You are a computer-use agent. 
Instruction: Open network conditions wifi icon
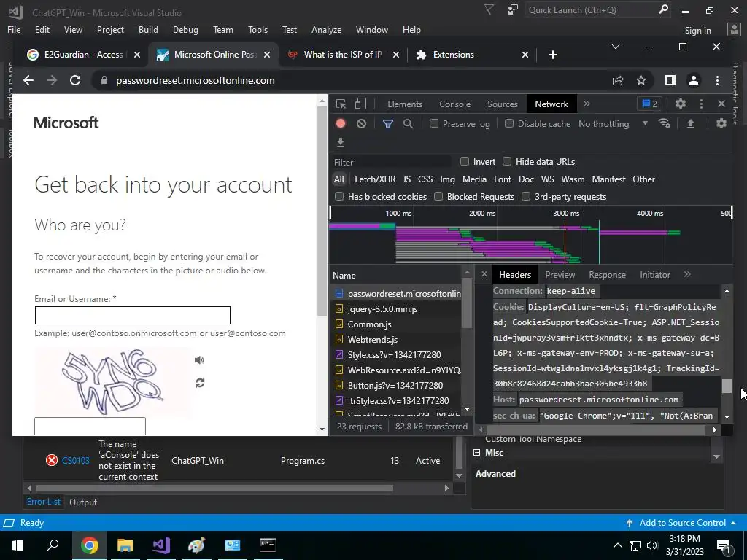tap(664, 123)
